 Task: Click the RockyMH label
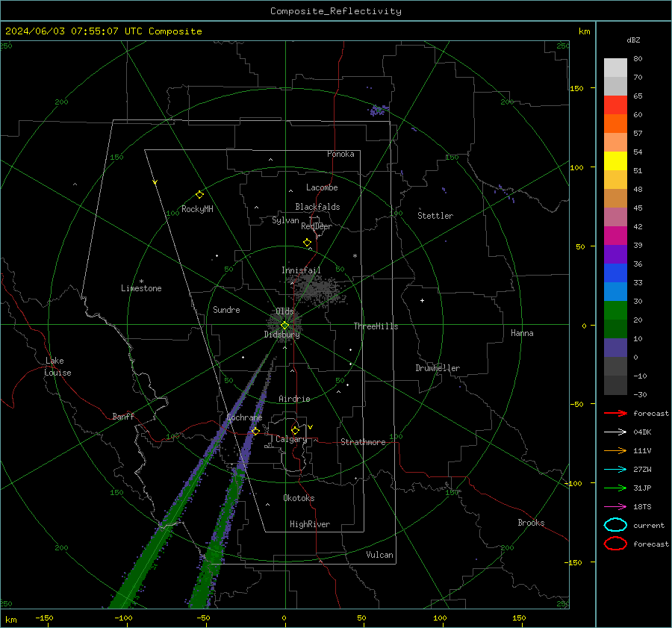point(197,209)
